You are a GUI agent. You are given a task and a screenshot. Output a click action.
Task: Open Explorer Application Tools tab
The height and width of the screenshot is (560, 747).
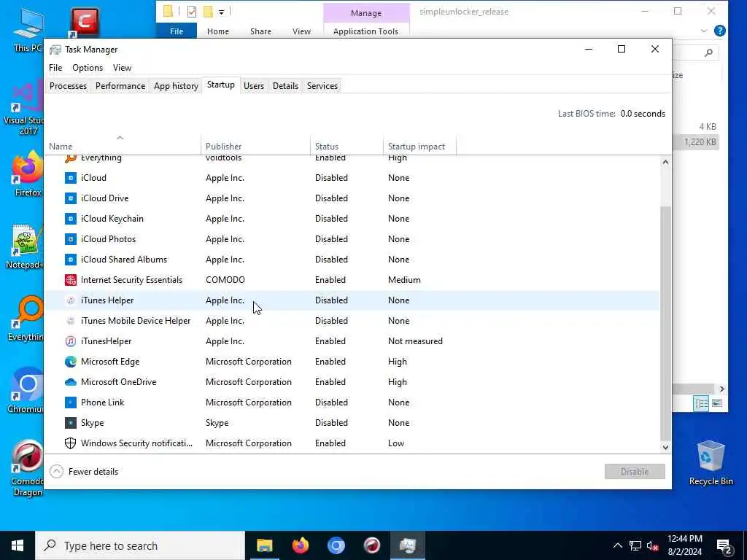[x=365, y=31]
